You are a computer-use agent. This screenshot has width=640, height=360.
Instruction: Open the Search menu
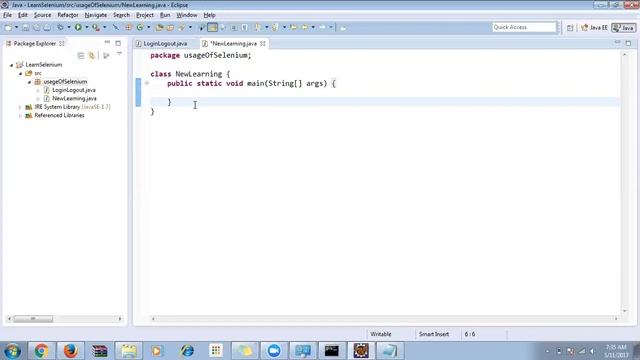coord(121,15)
